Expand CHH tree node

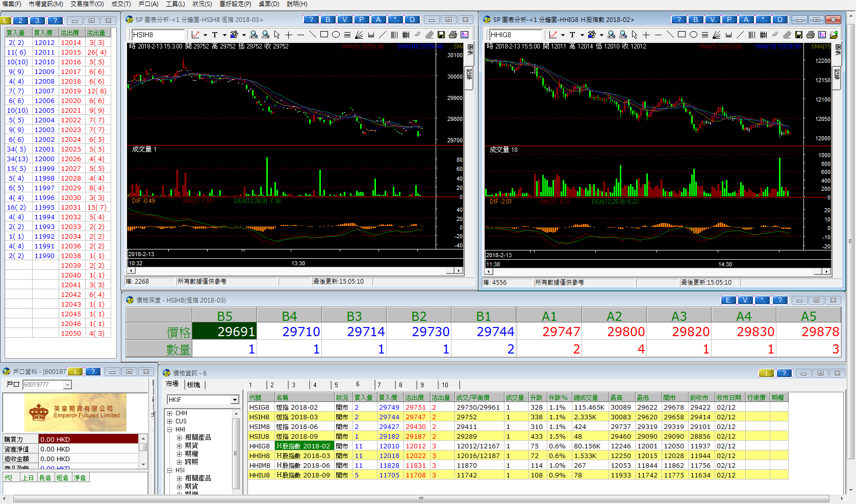tap(170, 413)
